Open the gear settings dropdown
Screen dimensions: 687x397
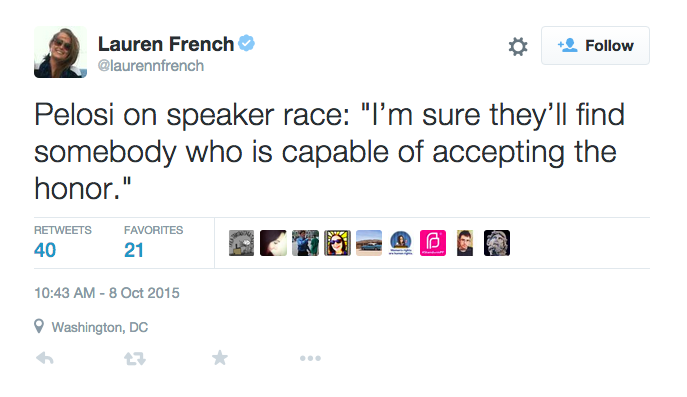[x=518, y=46]
